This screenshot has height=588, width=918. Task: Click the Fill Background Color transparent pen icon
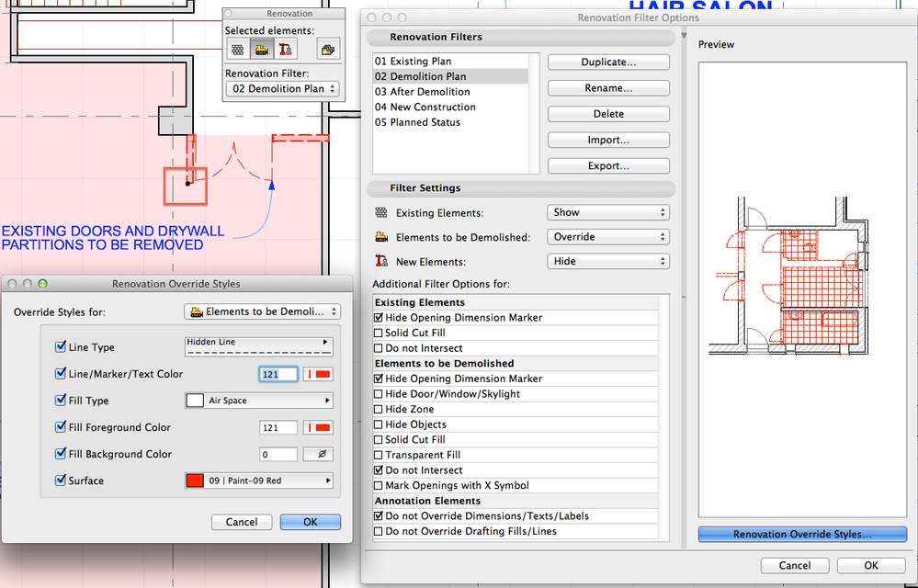pyautogui.click(x=318, y=454)
